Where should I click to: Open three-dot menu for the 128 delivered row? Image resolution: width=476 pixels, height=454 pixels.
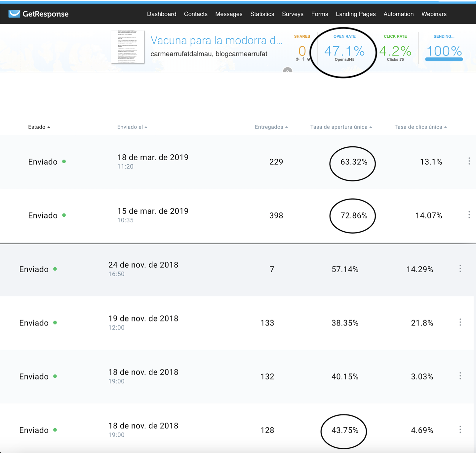tap(460, 430)
